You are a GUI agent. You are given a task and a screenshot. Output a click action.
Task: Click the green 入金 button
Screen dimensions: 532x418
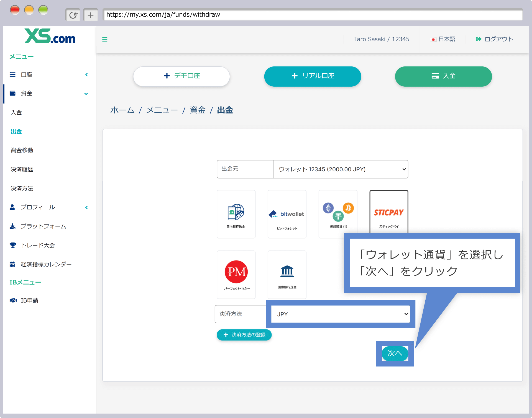click(x=443, y=76)
